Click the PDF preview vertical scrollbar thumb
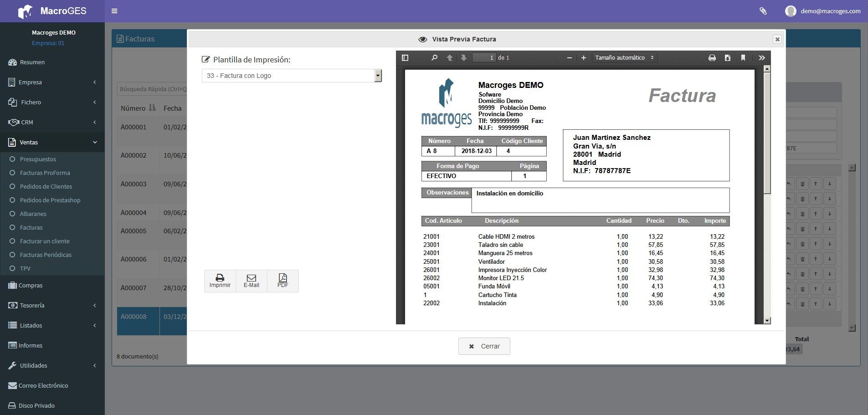868x415 pixels. [x=767, y=133]
